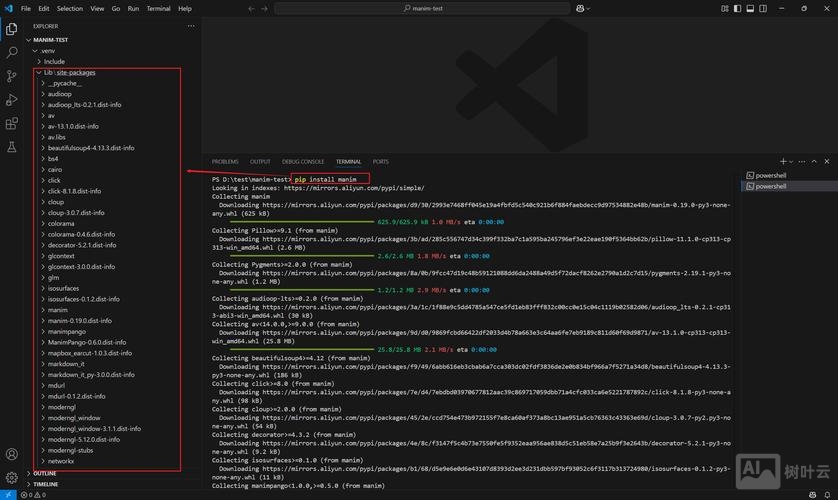Open the Search view in activity bar
The width and height of the screenshot is (838, 500).
[12, 52]
